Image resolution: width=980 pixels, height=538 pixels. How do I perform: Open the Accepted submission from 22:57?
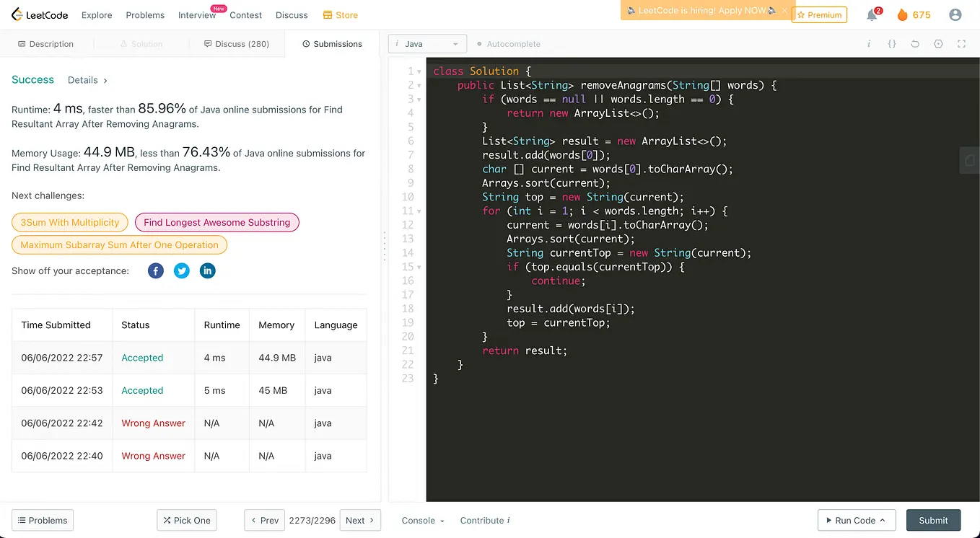pyautogui.click(x=142, y=358)
